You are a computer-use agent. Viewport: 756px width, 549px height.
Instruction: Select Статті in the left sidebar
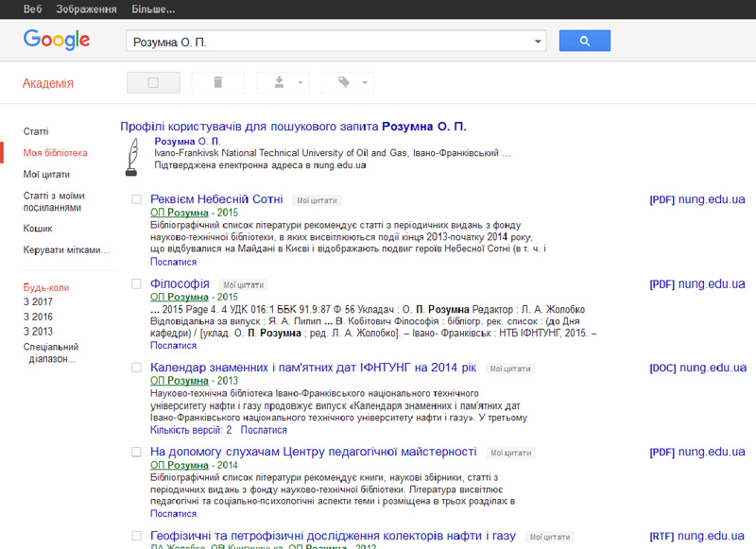click(x=36, y=131)
